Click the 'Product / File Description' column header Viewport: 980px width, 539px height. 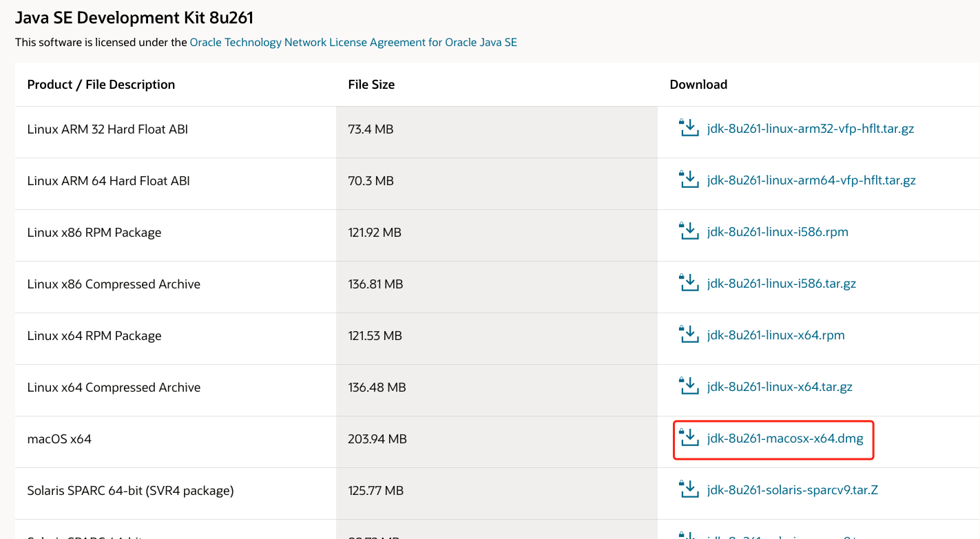(x=101, y=85)
